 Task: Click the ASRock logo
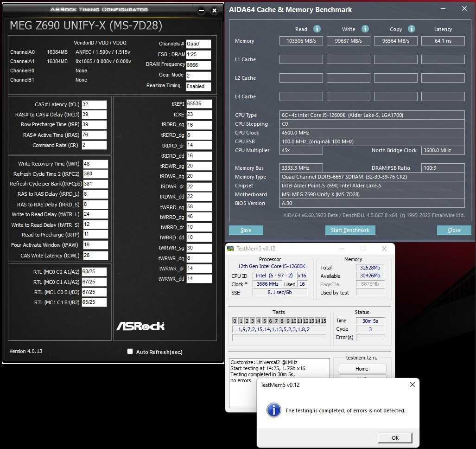coord(140,326)
